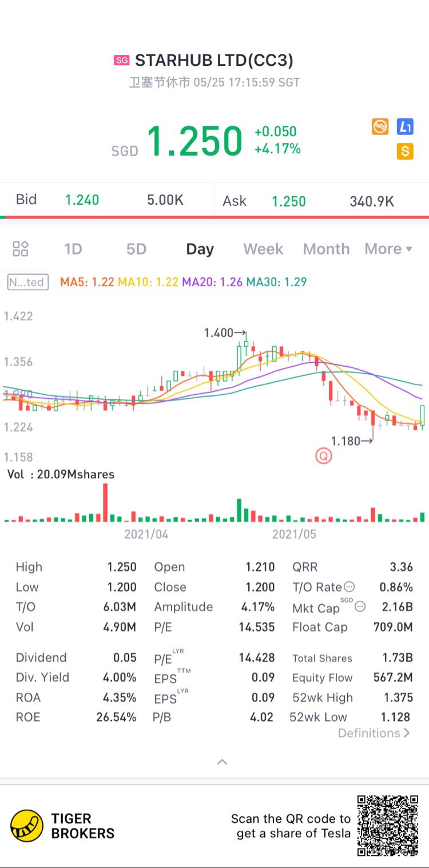Viewport: 429px width, 868px height.
Task: Switch to 5D chart period
Action: tap(136, 249)
